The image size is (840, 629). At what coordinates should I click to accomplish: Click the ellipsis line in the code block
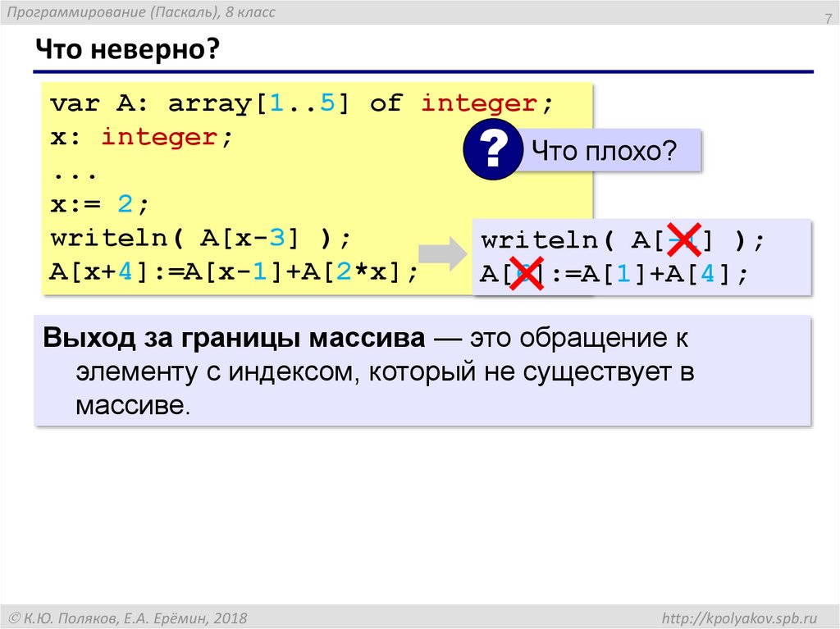coord(75,174)
